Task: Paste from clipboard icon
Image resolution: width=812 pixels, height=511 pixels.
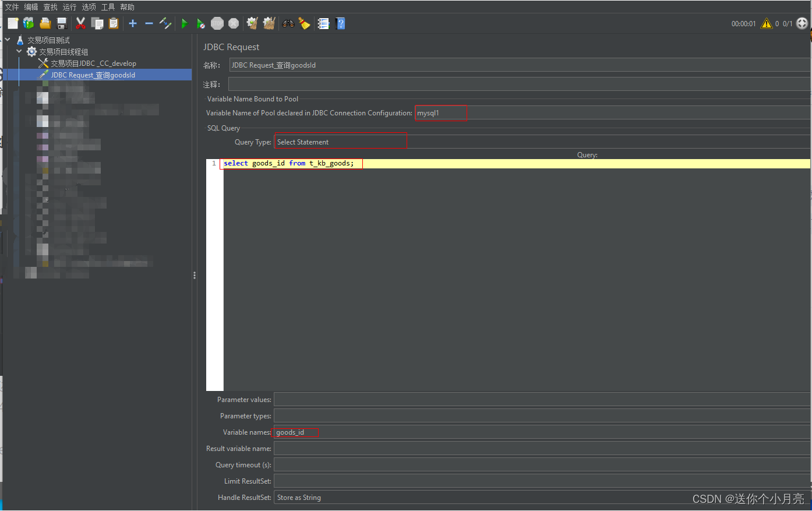Action: click(114, 23)
